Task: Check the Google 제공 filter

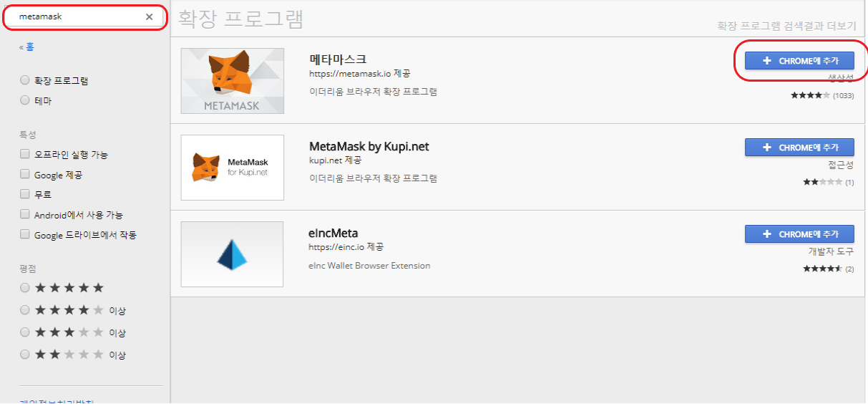Action: [25, 174]
